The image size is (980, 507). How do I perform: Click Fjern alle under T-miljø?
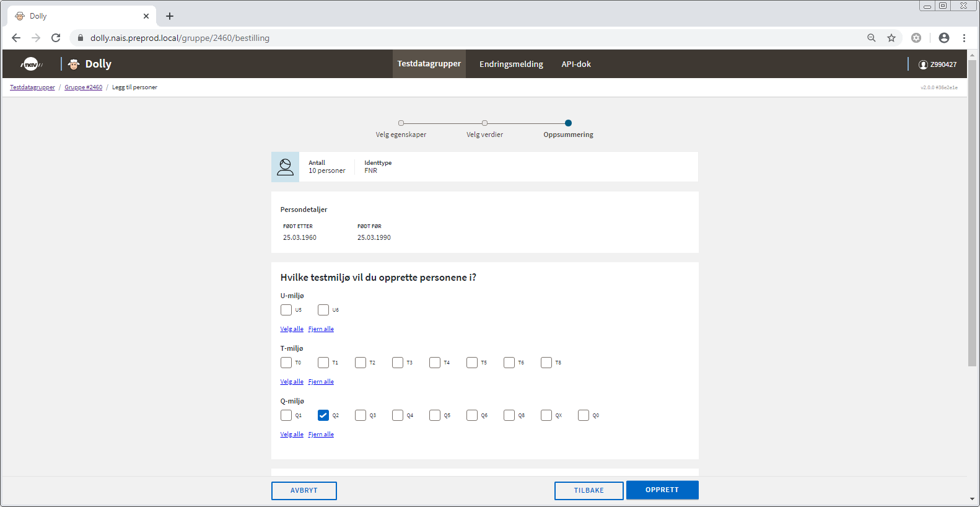(321, 382)
